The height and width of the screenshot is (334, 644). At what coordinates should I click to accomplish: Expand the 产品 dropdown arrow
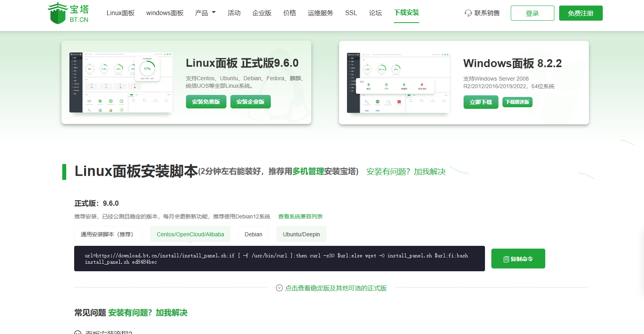pyautogui.click(x=214, y=12)
